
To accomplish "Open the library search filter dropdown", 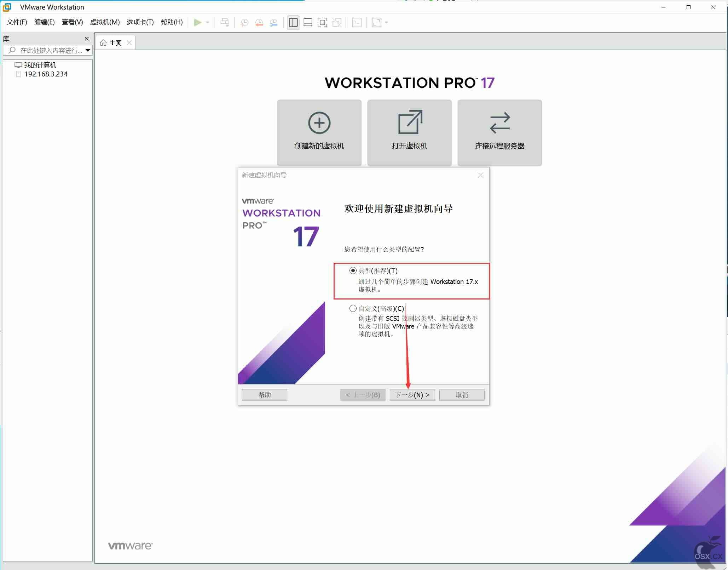I will pos(88,50).
